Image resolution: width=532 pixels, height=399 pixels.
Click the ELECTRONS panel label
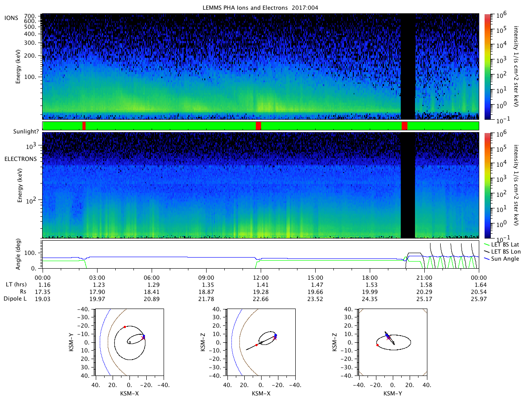tap(21, 159)
